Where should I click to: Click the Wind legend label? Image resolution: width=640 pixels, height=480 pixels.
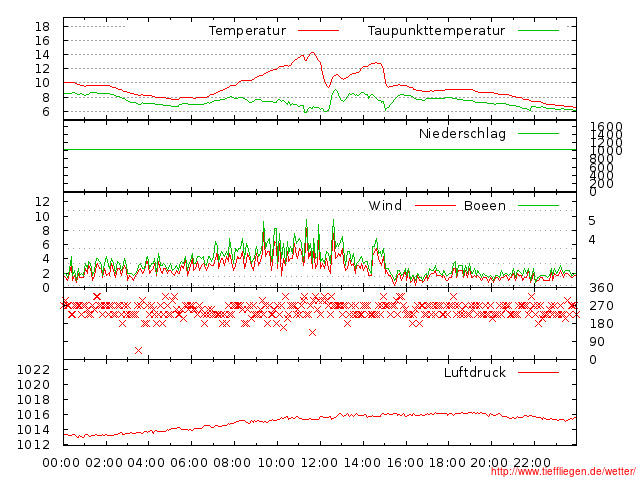(385, 205)
